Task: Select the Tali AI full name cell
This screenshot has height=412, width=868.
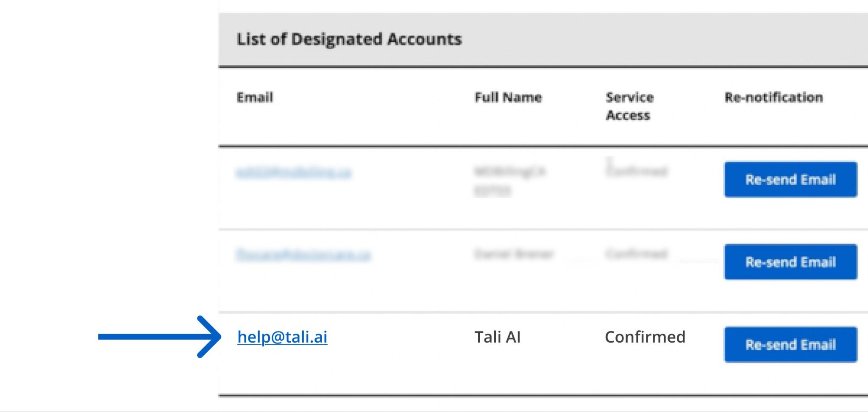Action: click(497, 337)
